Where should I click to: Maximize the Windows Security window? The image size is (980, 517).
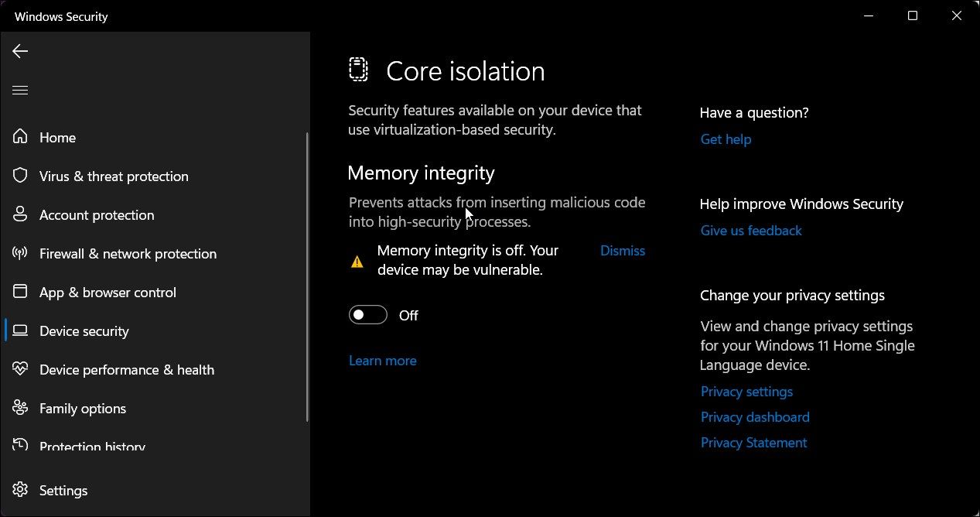[913, 15]
